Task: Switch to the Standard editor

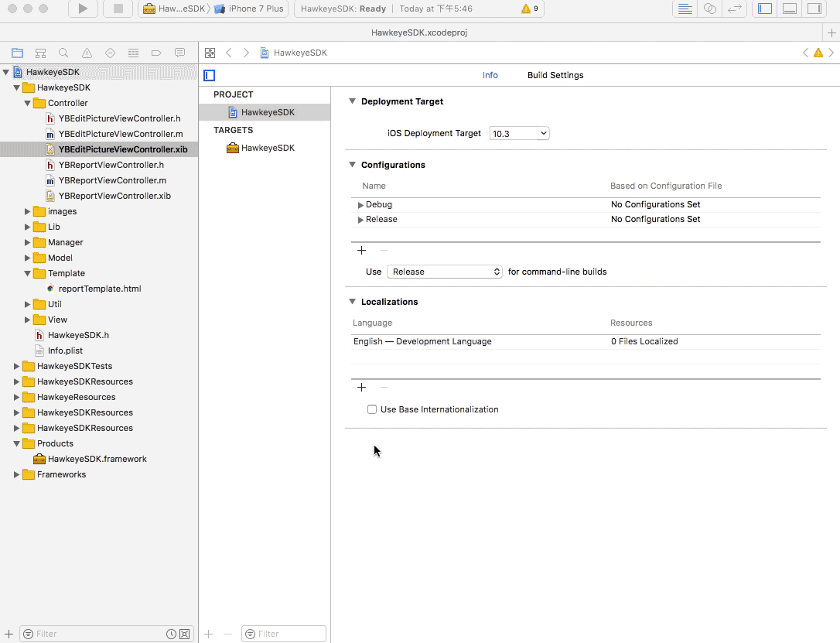Action: [x=685, y=9]
